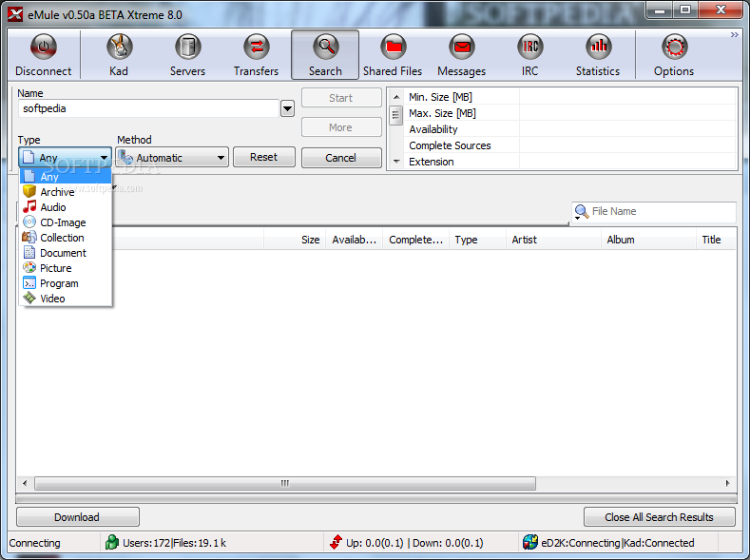
Task: Click the Complete Sources value field
Action: (x=627, y=145)
